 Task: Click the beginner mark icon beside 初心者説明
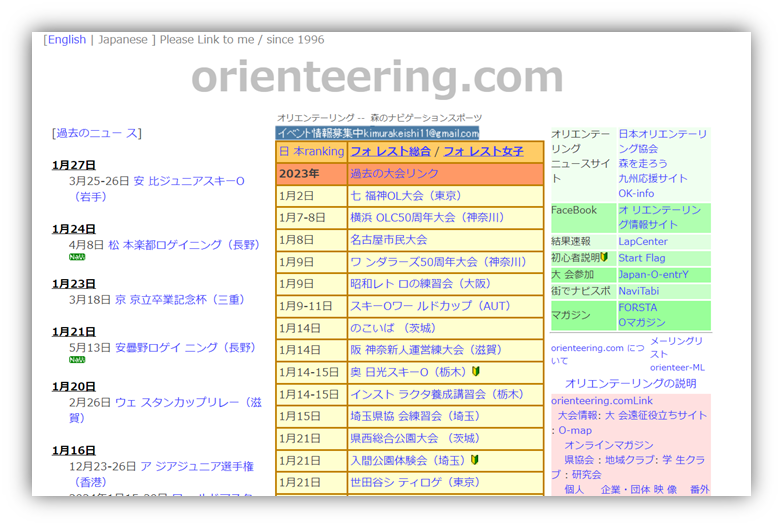[x=604, y=257]
